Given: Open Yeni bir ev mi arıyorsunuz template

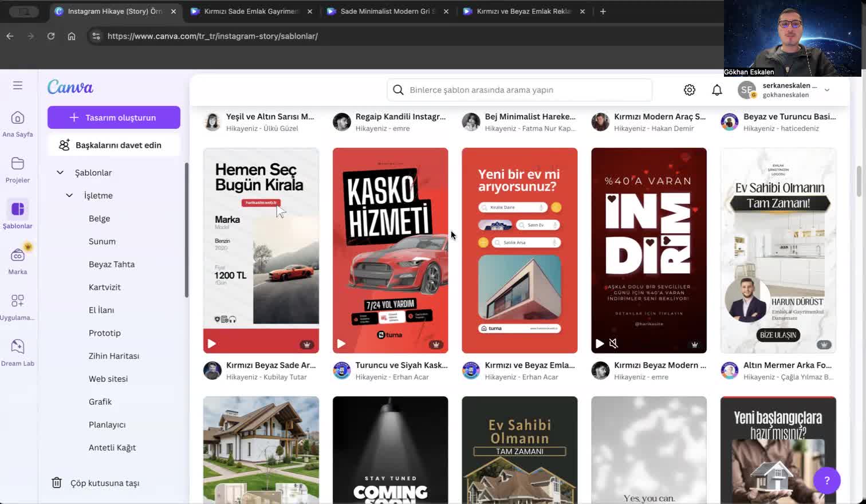Looking at the screenshot, I should pos(519,250).
